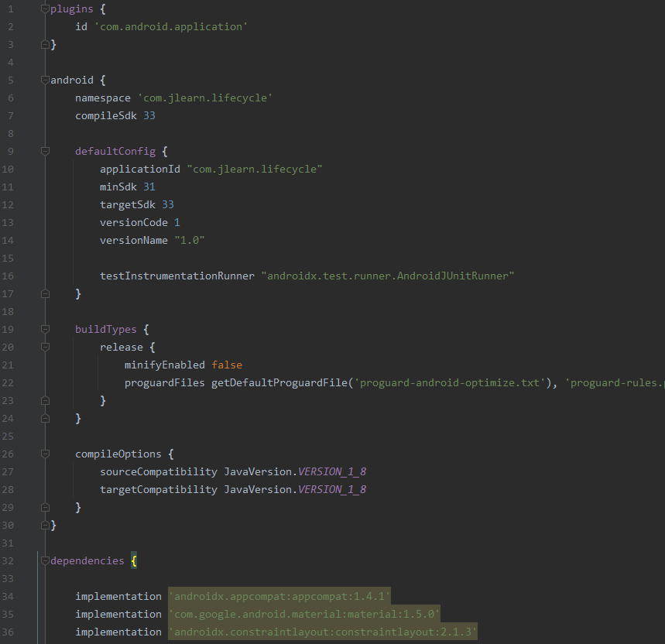The height and width of the screenshot is (644, 665).
Task: Click sourceCompatibility VERSION_1_8 constant
Action: click(332, 472)
